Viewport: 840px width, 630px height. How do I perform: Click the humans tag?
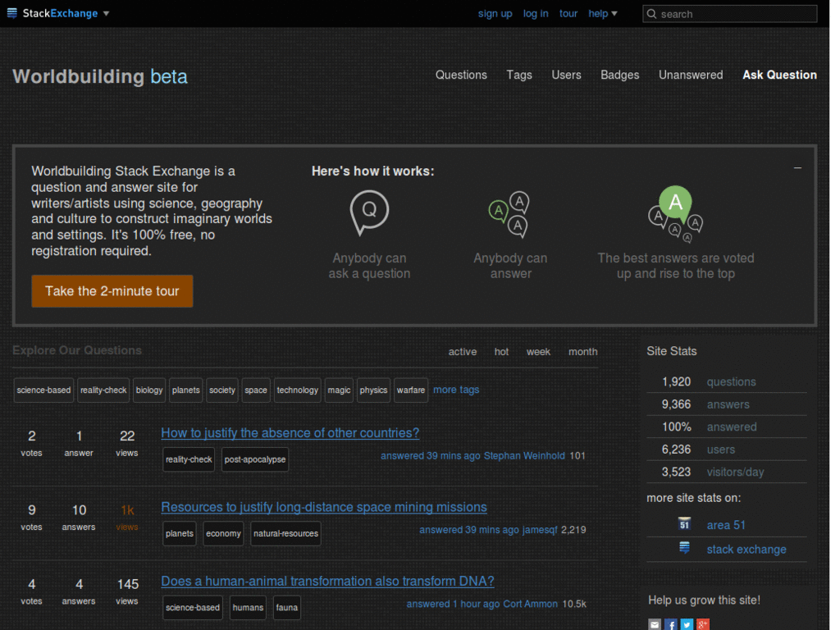(x=248, y=608)
